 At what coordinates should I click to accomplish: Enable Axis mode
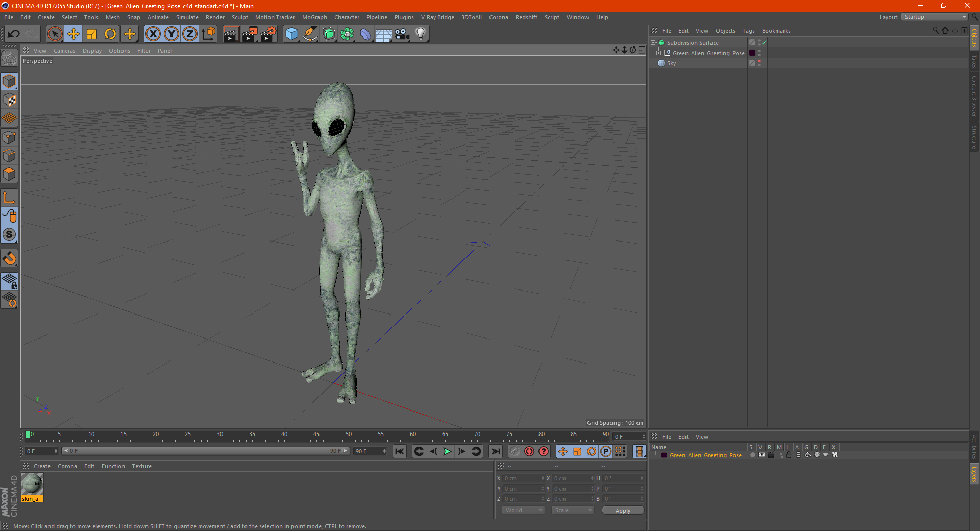[x=9, y=198]
